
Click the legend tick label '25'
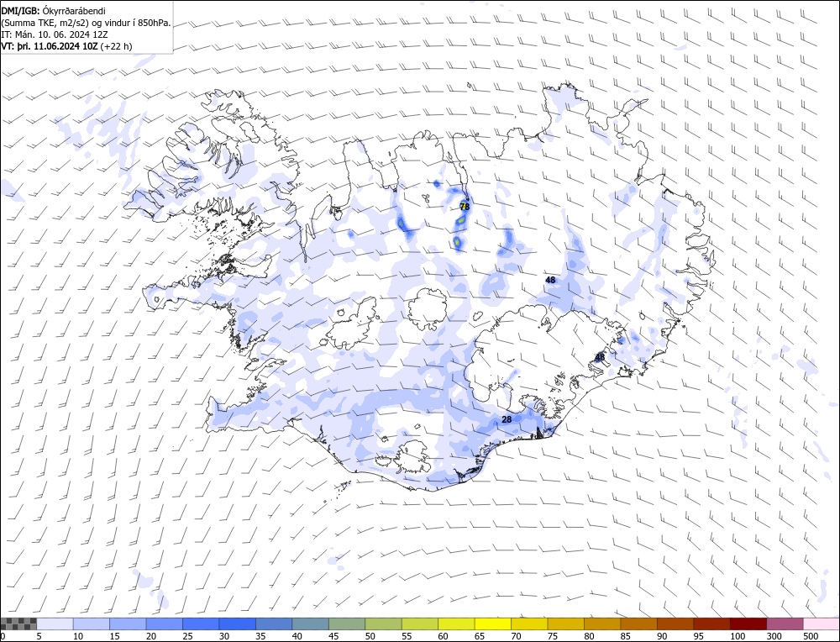(x=188, y=636)
